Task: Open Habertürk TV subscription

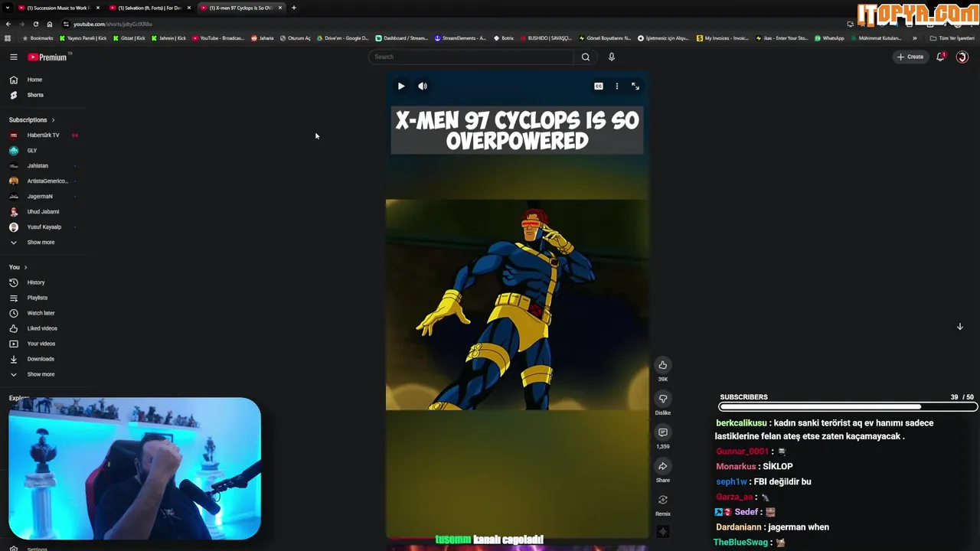Action: coord(43,135)
